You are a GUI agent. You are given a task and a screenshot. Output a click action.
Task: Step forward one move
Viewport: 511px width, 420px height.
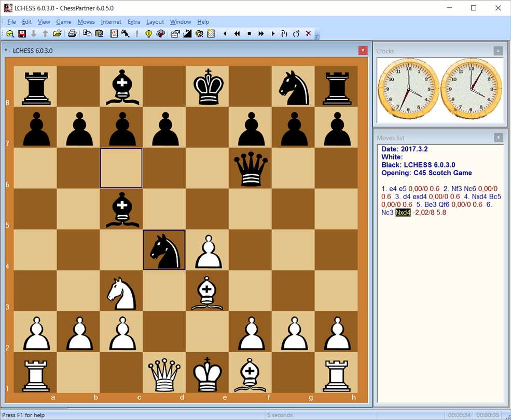(x=273, y=34)
